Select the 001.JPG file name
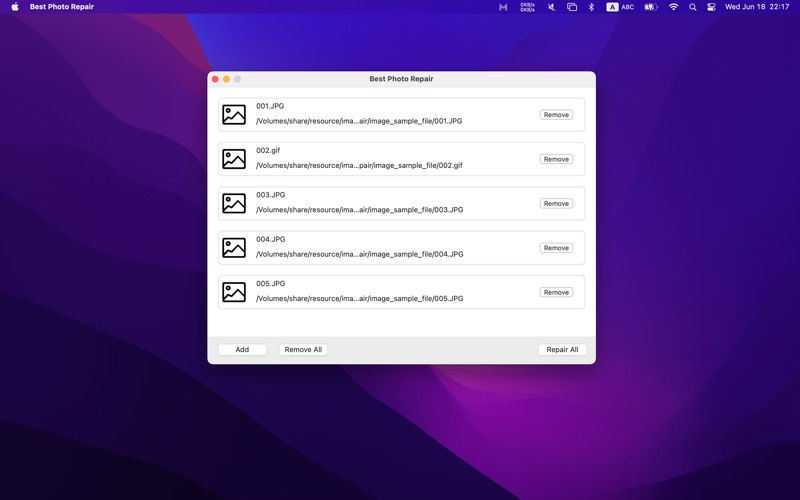800x500 pixels. [270, 106]
